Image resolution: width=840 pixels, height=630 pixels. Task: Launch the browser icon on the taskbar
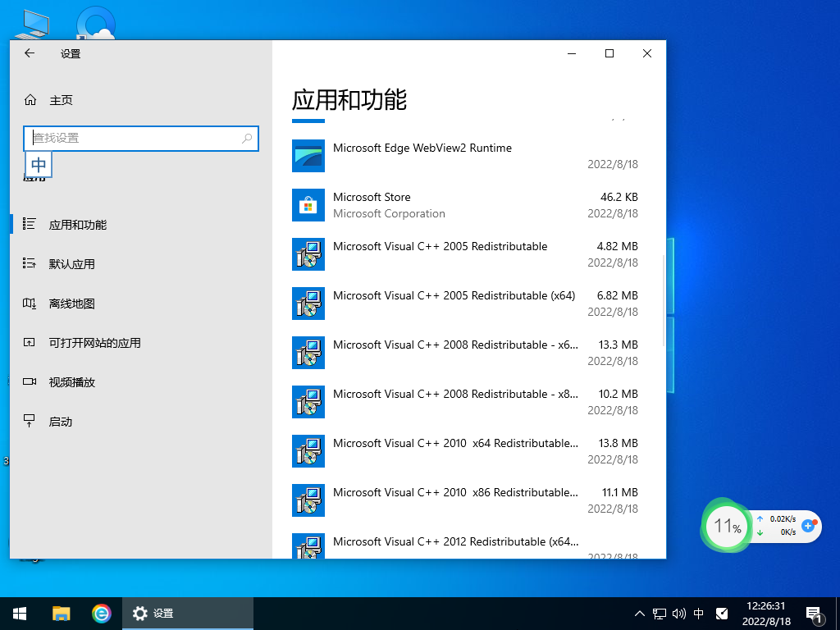pyautogui.click(x=100, y=613)
